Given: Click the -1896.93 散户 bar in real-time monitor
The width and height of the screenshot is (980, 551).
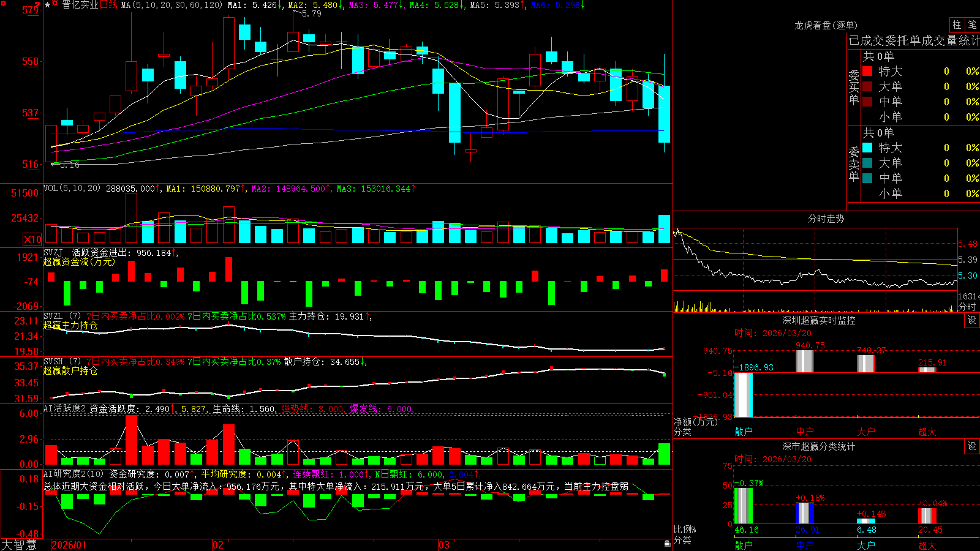Looking at the screenshot, I should 744,395.
